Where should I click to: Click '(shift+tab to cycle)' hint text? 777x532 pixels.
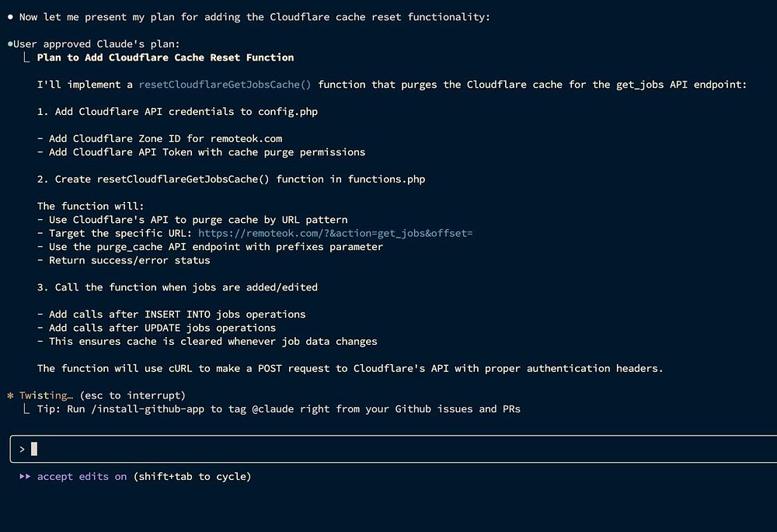pos(192,476)
